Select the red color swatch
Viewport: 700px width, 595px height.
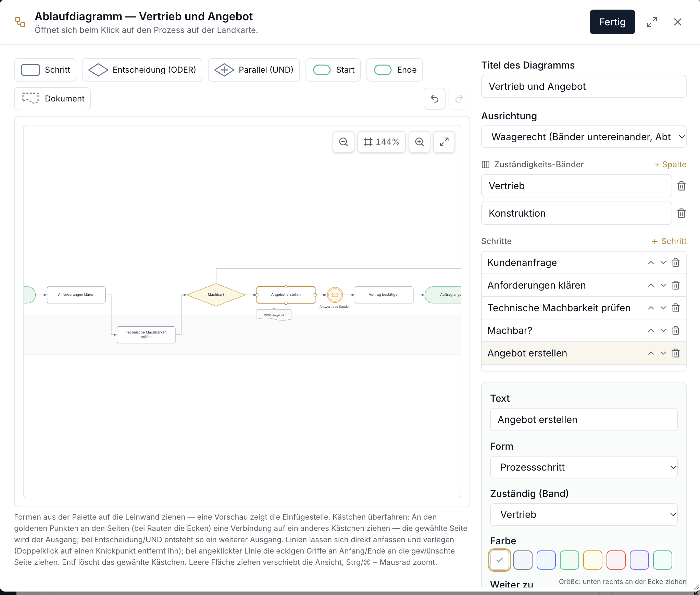click(x=616, y=560)
